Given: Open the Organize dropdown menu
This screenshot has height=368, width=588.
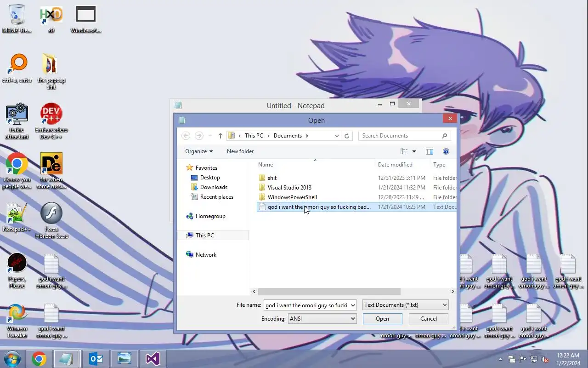Looking at the screenshot, I should click(x=199, y=151).
